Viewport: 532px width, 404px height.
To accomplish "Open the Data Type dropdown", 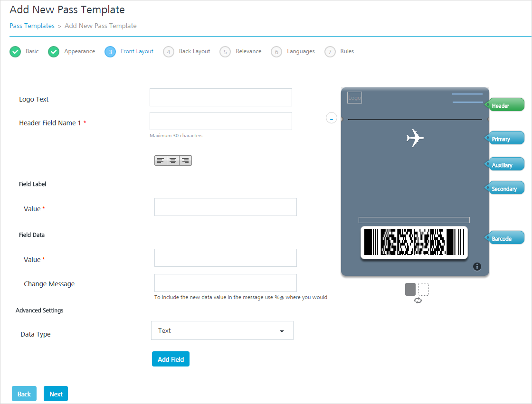I will click(222, 330).
